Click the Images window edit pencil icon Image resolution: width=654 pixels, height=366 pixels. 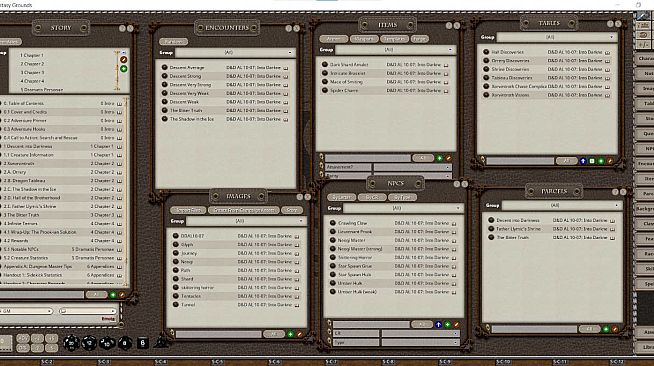pyautogui.click(x=299, y=334)
